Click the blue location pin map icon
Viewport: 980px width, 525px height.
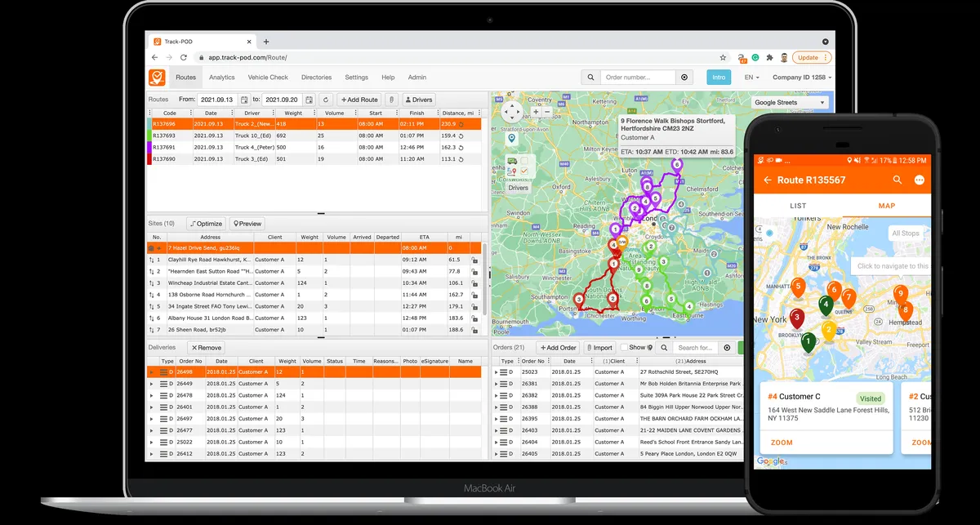click(512, 140)
